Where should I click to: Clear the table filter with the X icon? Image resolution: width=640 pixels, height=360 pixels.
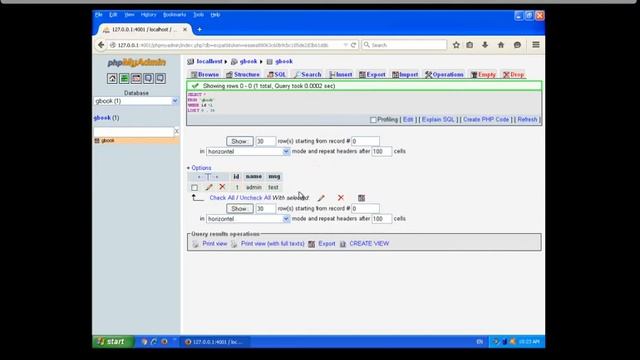coord(177,131)
